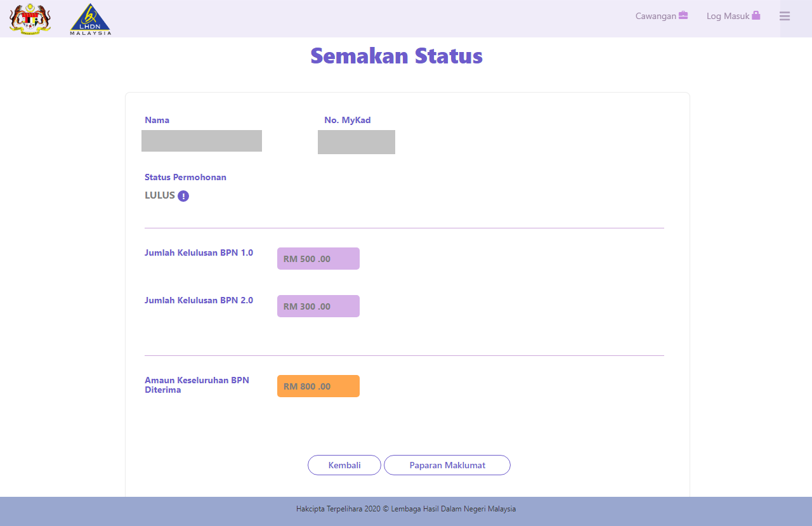The width and height of the screenshot is (812, 526).
Task: Click the LHDN Malaysia logo
Action: [91, 19]
